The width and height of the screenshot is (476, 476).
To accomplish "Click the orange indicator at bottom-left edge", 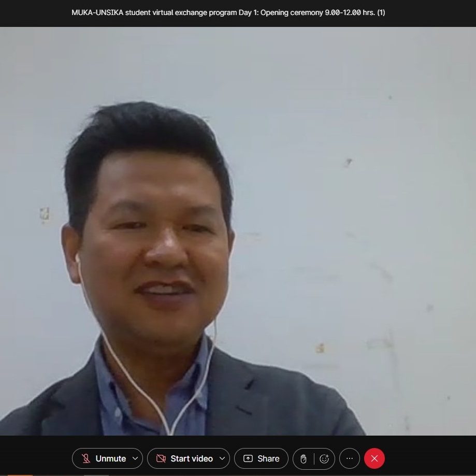I will 16,474.
